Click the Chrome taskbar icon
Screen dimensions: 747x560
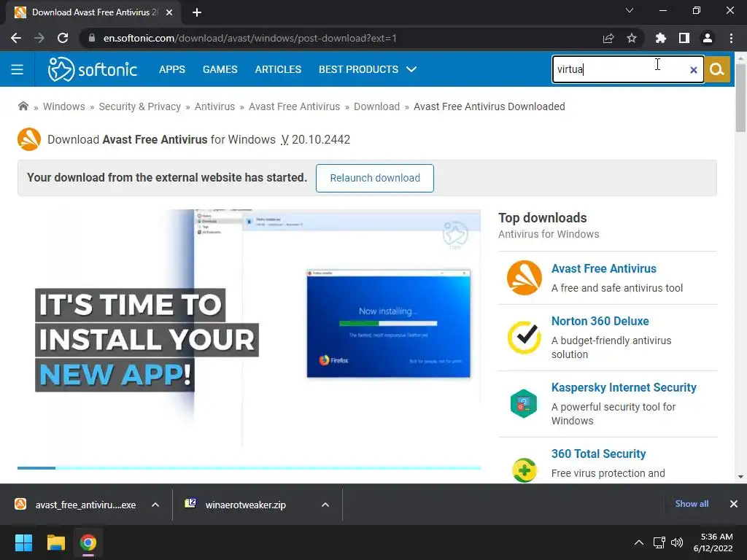point(88,542)
